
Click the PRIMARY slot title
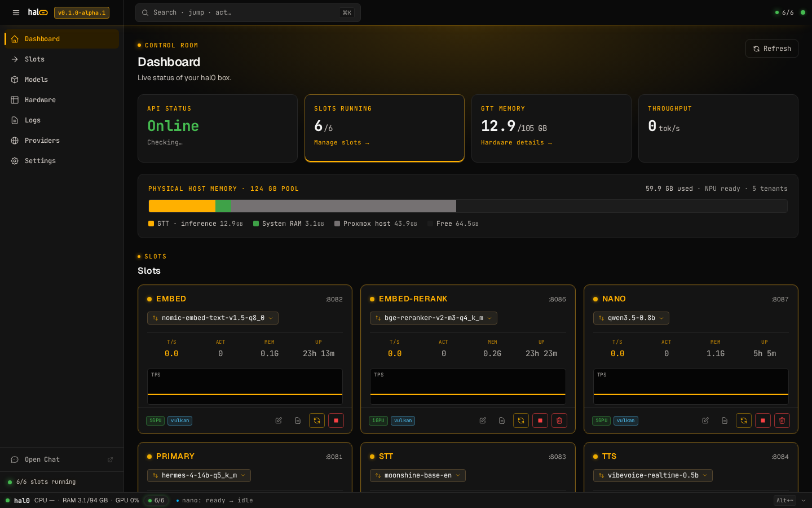pyautogui.click(x=175, y=456)
